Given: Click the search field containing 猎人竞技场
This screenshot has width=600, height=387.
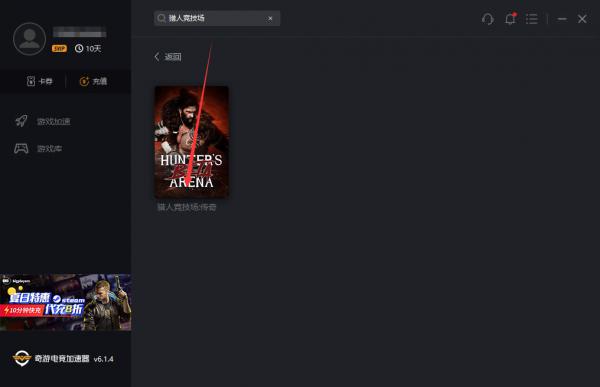Looking at the screenshot, I should point(217,18).
